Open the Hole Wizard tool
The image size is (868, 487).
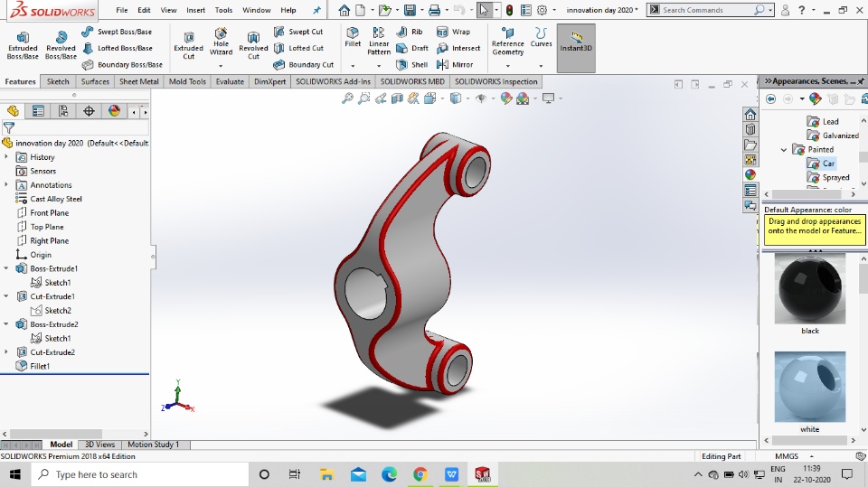click(x=221, y=41)
